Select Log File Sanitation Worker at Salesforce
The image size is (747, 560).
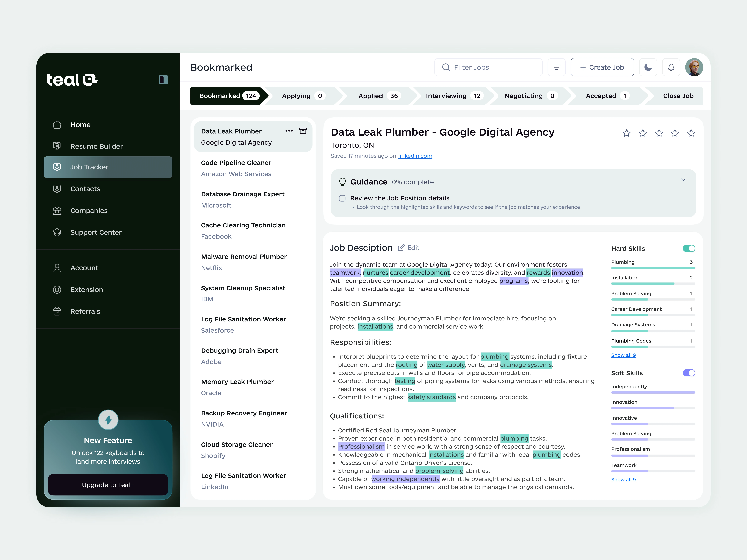253,325
